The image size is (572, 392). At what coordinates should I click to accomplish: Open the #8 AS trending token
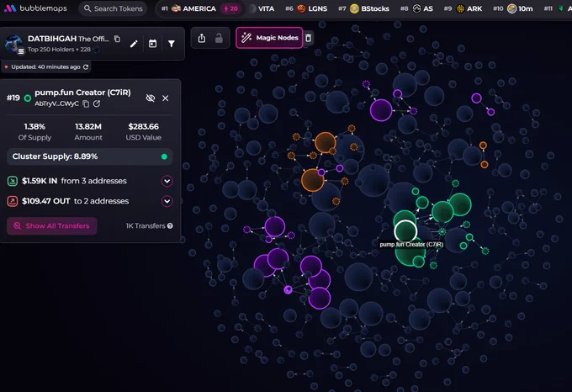(416, 8)
